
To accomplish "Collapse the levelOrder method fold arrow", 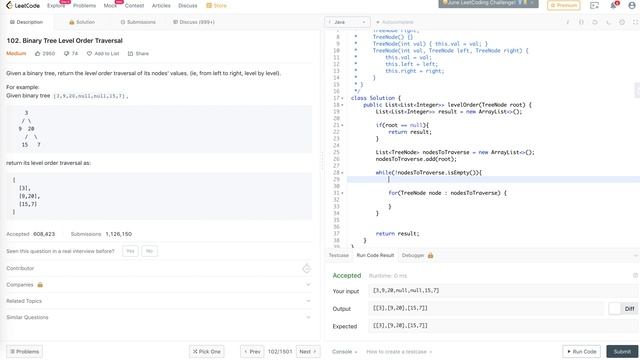I will click(342, 105).
